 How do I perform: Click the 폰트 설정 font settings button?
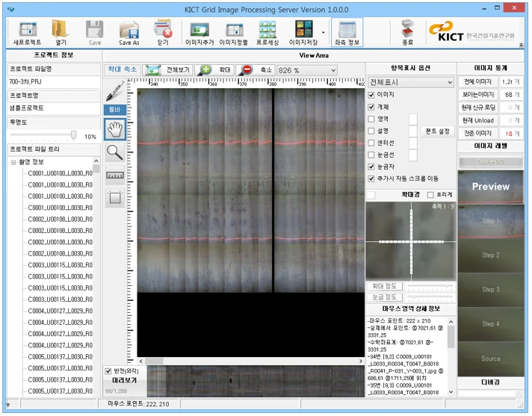click(438, 131)
